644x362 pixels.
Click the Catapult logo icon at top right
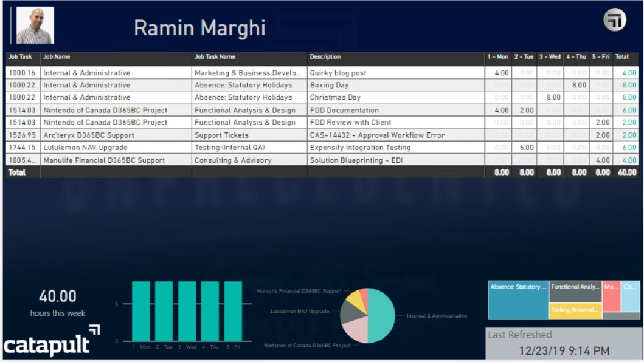614,19
